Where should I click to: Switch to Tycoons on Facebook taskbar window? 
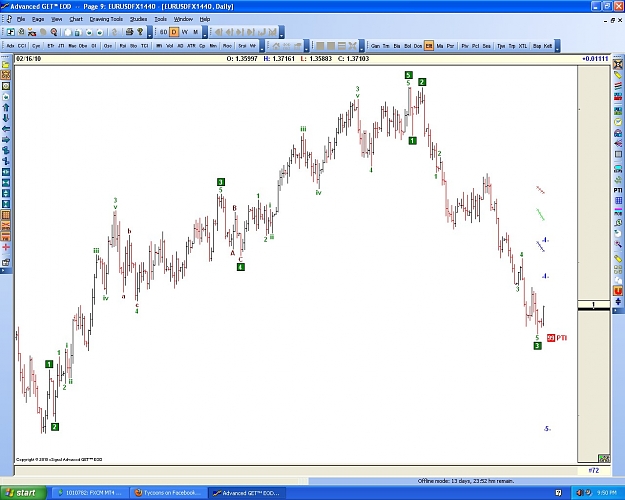pyautogui.click(x=169, y=493)
